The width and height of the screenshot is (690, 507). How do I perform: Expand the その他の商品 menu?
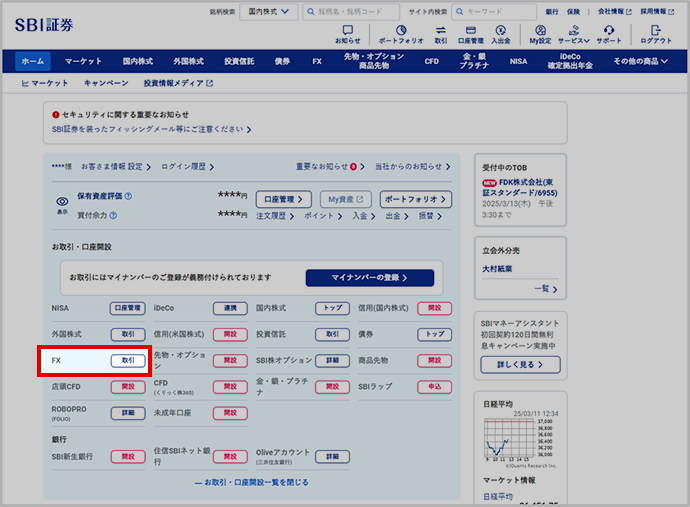coord(640,61)
